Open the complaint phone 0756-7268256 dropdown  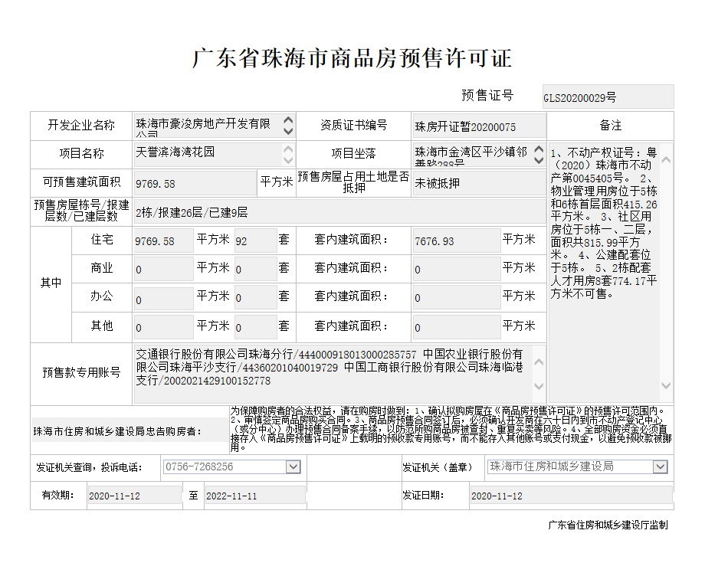293,466
